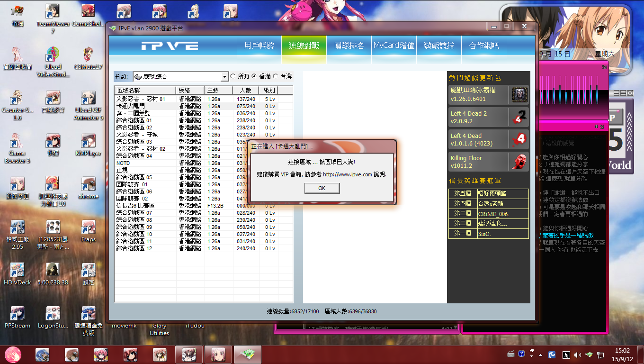Image resolution: width=644 pixels, height=364 pixels.
Task: Click the 用戶帳號 navigation button
Action: [259, 46]
